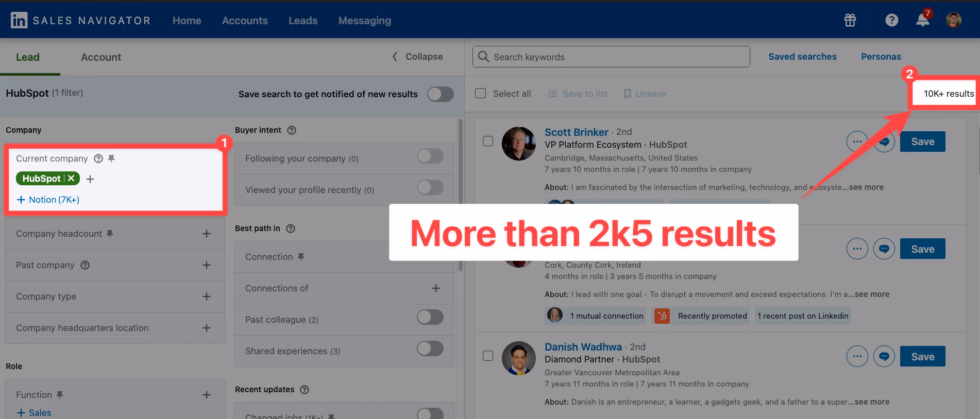This screenshot has width=980, height=419.
Task: Open the LinkedIn Sales Navigator logo
Action: click(80, 21)
